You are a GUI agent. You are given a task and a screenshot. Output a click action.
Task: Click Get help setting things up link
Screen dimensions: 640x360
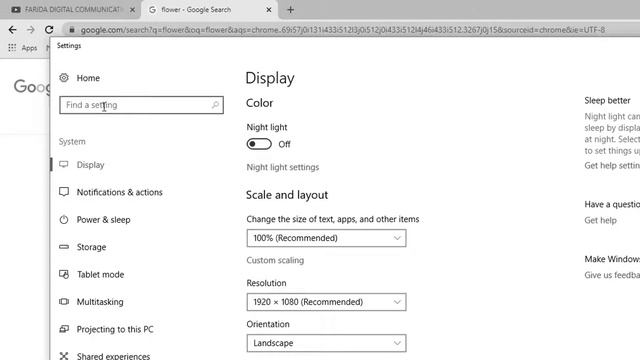click(612, 165)
